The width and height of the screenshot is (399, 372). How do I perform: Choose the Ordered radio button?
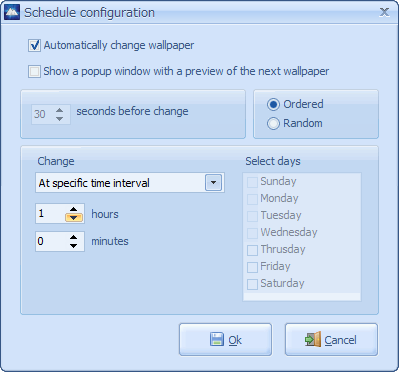(273, 105)
